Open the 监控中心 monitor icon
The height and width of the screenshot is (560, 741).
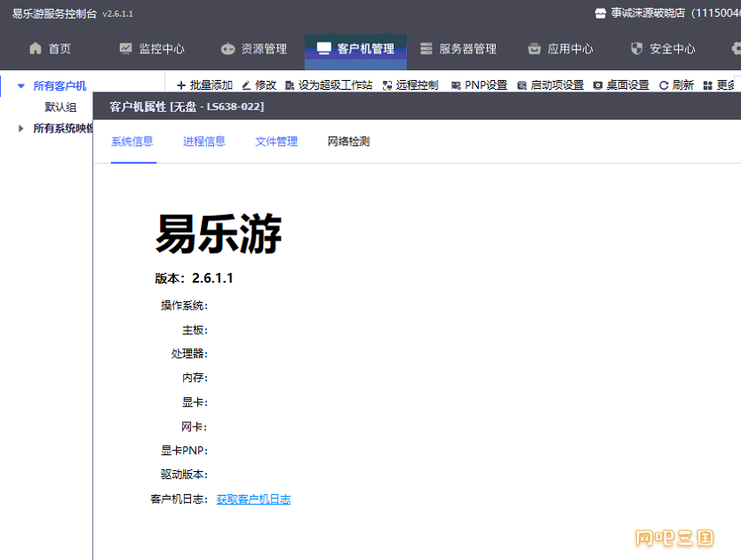[125, 48]
